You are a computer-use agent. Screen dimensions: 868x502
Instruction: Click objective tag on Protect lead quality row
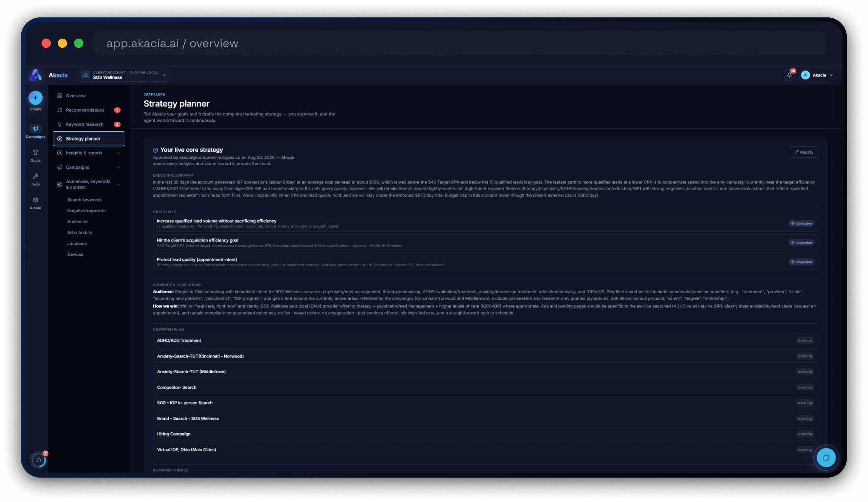click(801, 262)
